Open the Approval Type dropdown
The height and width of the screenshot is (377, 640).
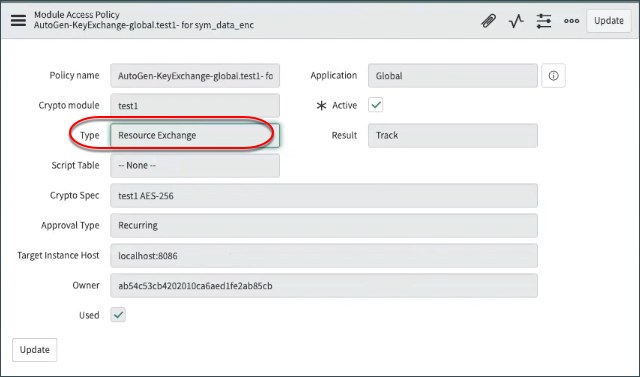(324, 225)
